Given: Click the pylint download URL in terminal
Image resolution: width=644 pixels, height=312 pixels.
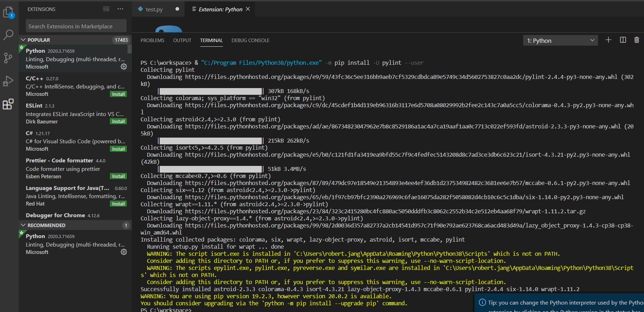Looking at the screenshot, I should tap(401, 77).
